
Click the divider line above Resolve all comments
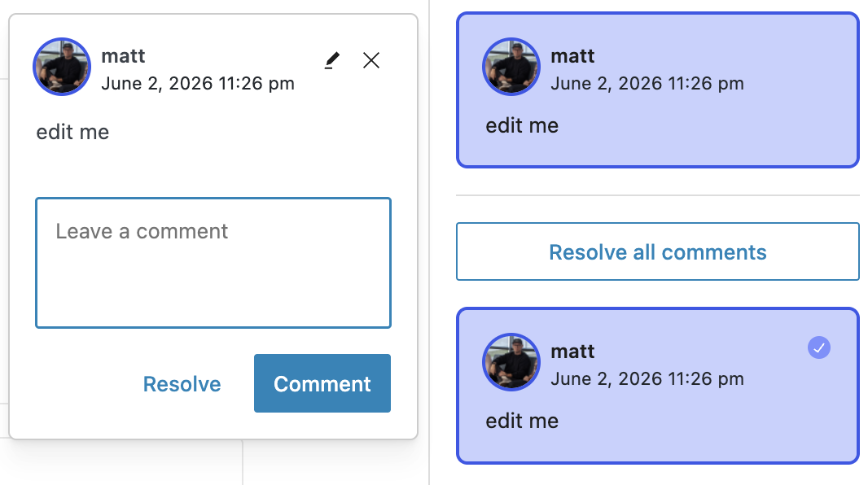[658, 195]
